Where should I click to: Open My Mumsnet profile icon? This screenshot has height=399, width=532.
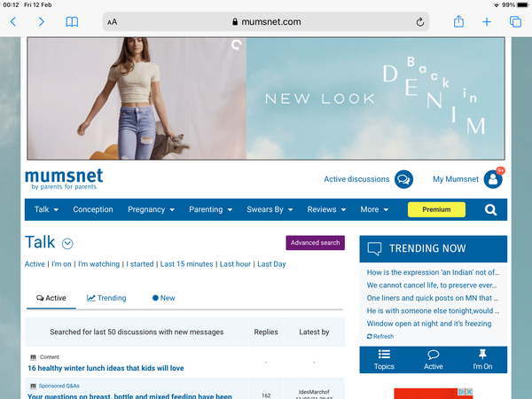493,179
